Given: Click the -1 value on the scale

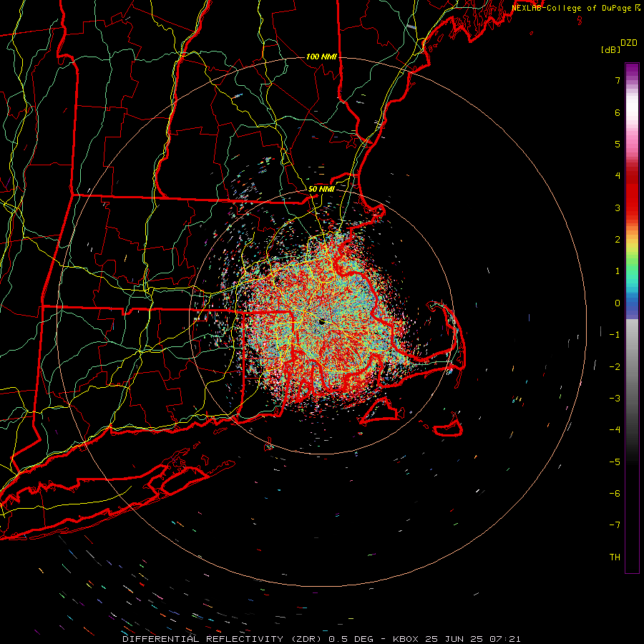Looking at the screenshot, I should click(615, 335).
